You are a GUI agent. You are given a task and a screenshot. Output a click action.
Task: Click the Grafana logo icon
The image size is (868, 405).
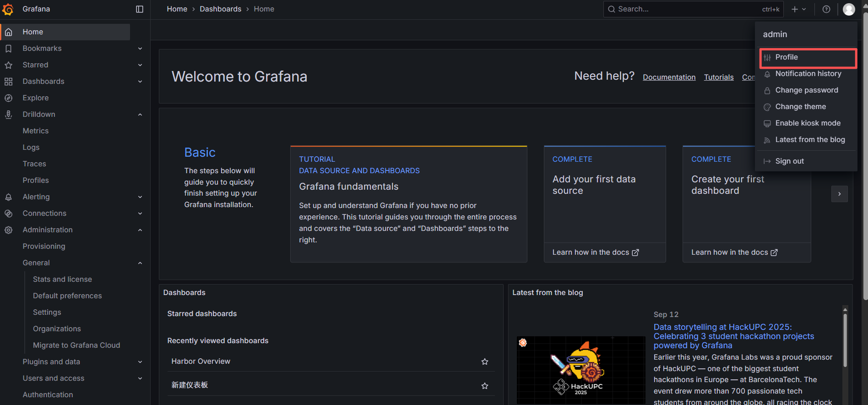tap(8, 9)
